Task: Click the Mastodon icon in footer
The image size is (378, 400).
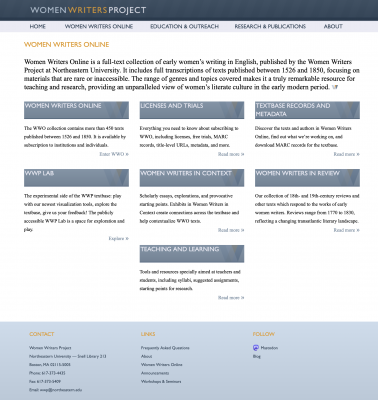Action: [256, 348]
